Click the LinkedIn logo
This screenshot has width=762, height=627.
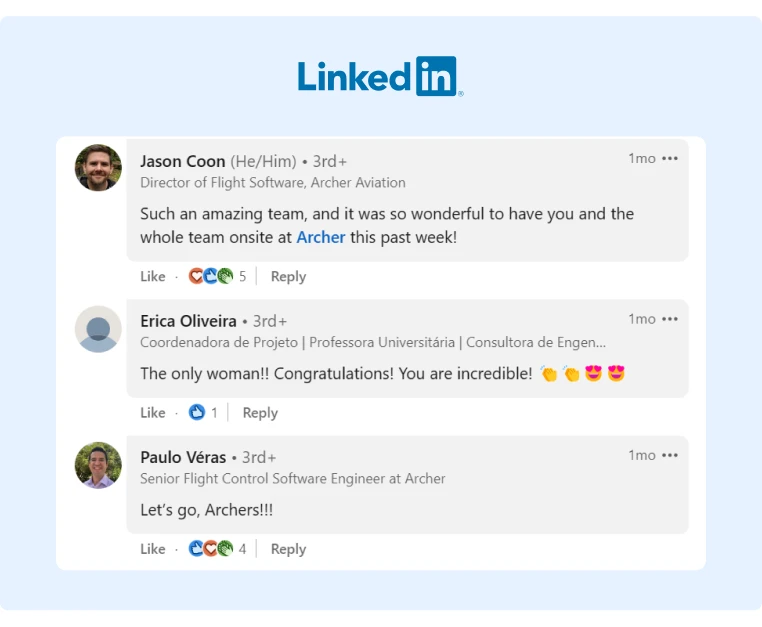(x=381, y=76)
